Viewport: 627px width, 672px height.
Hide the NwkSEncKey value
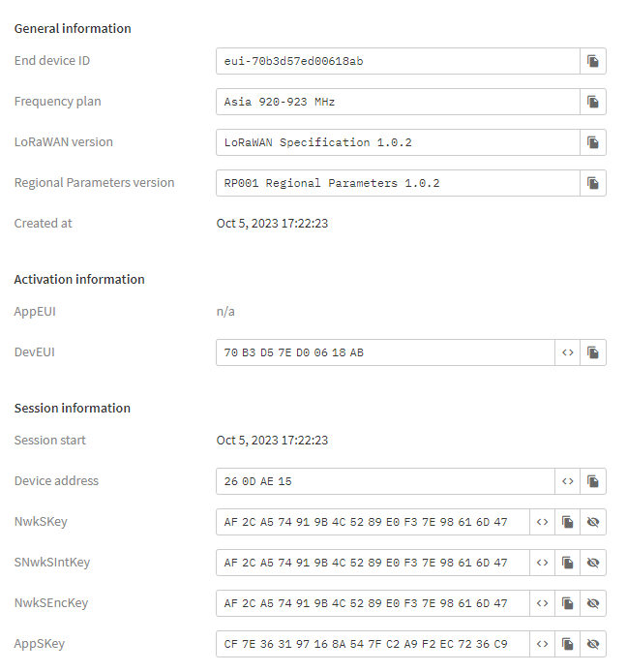(593, 603)
